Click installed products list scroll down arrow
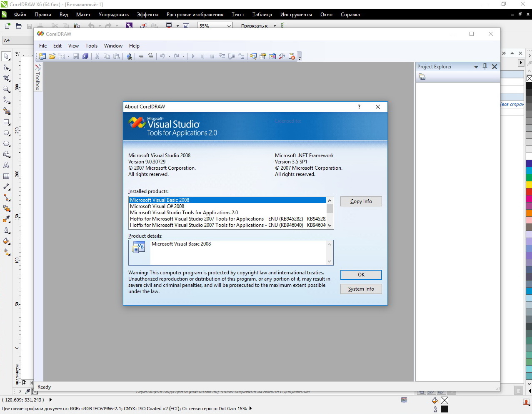This screenshot has height=414, width=532. 330,226
